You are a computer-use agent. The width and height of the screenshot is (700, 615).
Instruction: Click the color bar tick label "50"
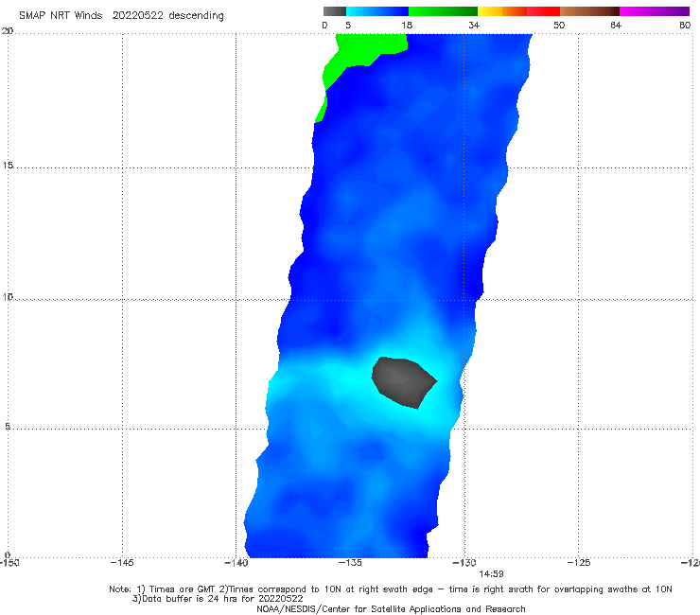559,26
